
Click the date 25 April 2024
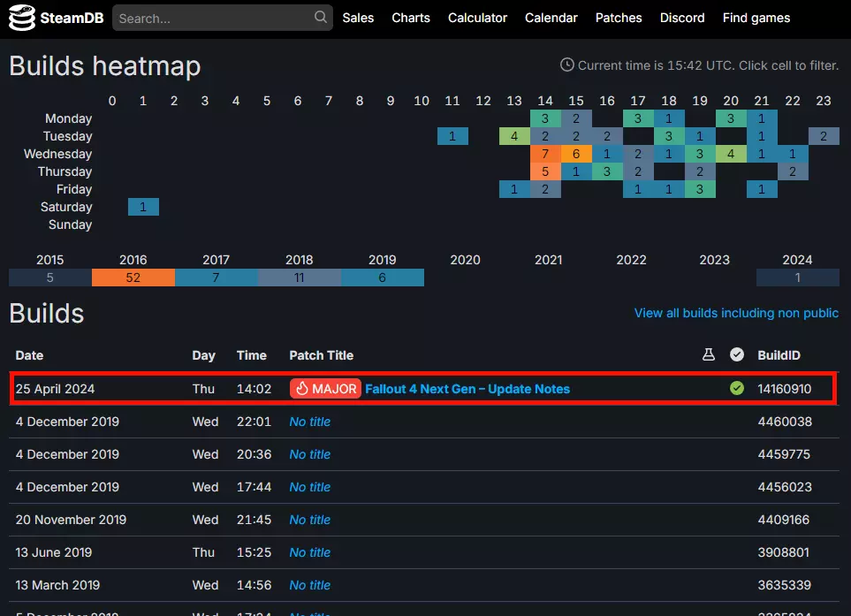(55, 389)
